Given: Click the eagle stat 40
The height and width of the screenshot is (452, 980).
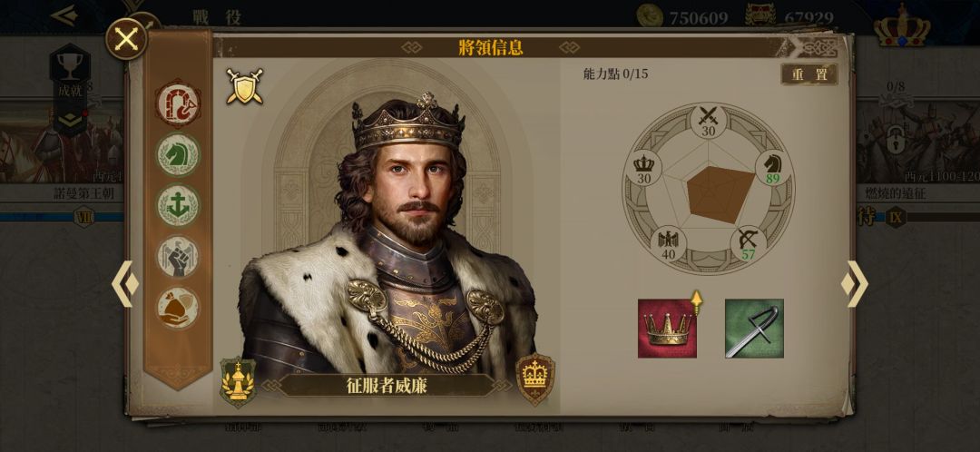Looking at the screenshot, I should click(x=668, y=244).
